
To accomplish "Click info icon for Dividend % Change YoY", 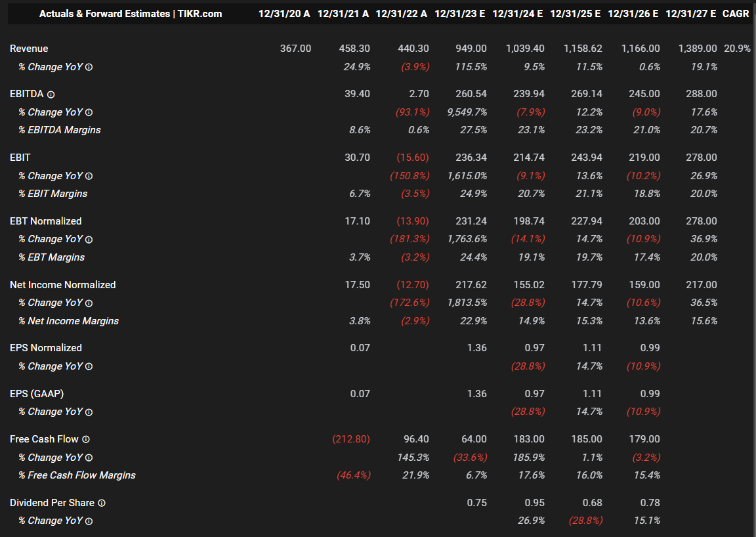I will [x=89, y=521].
